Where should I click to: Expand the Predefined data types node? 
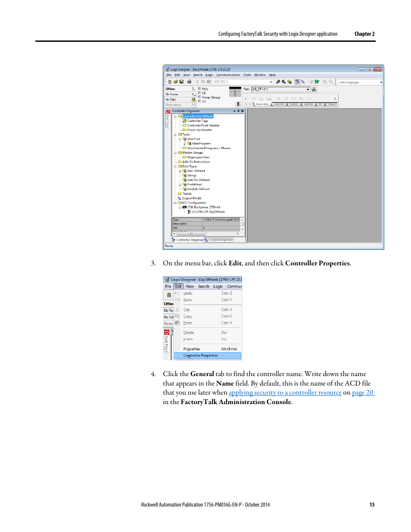click(180, 184)
